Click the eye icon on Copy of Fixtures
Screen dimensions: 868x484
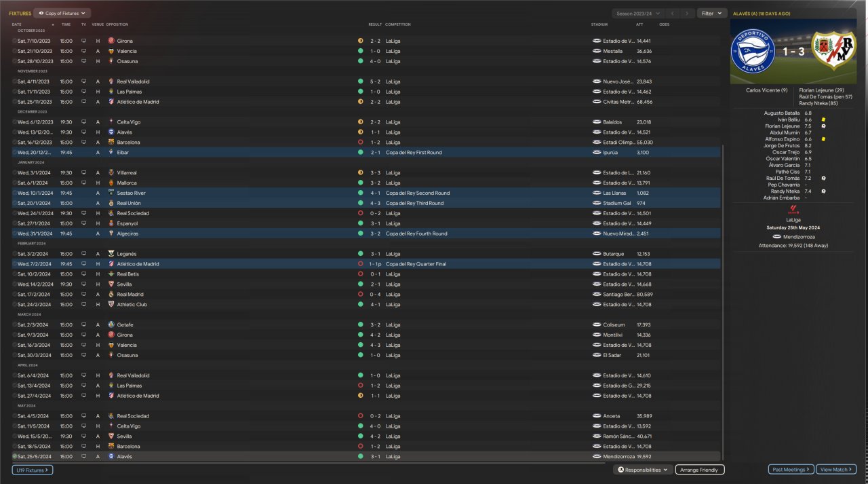[x=41, y=13]
